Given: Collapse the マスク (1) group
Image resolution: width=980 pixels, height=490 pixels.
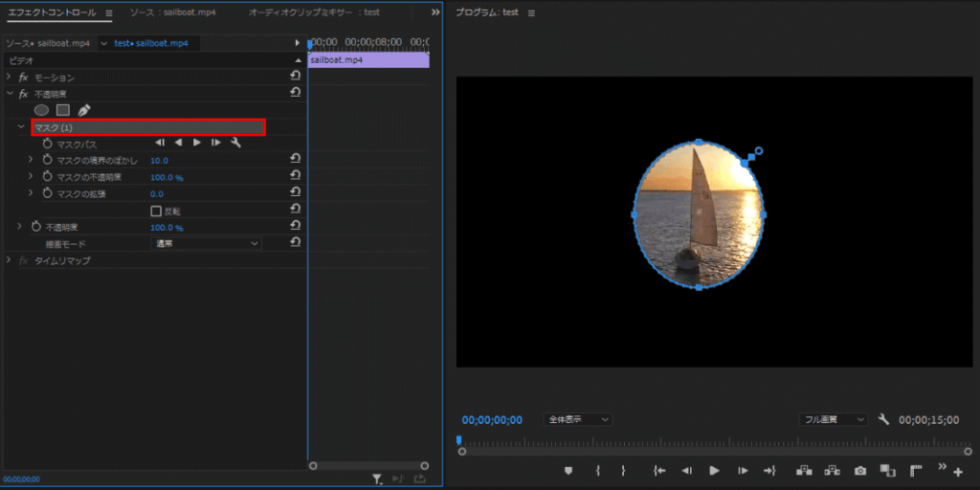Looking at the screenshot, I should (x=21, y=126).
